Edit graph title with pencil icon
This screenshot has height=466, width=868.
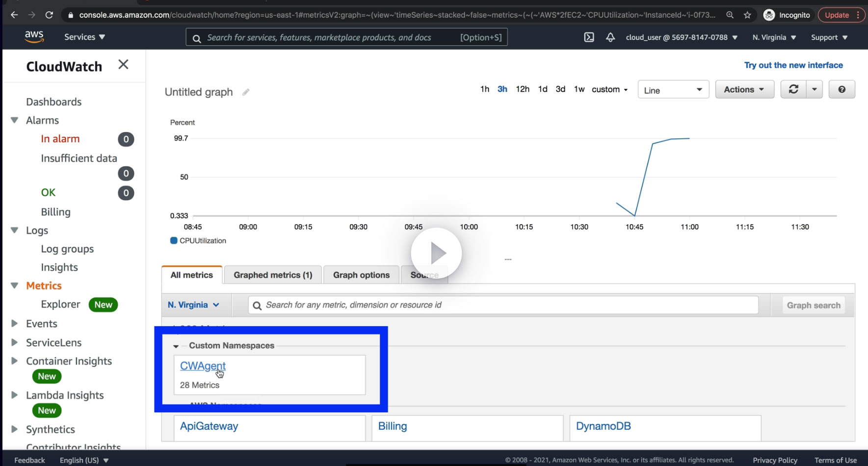pyautogui.click(x=246, y=92)
